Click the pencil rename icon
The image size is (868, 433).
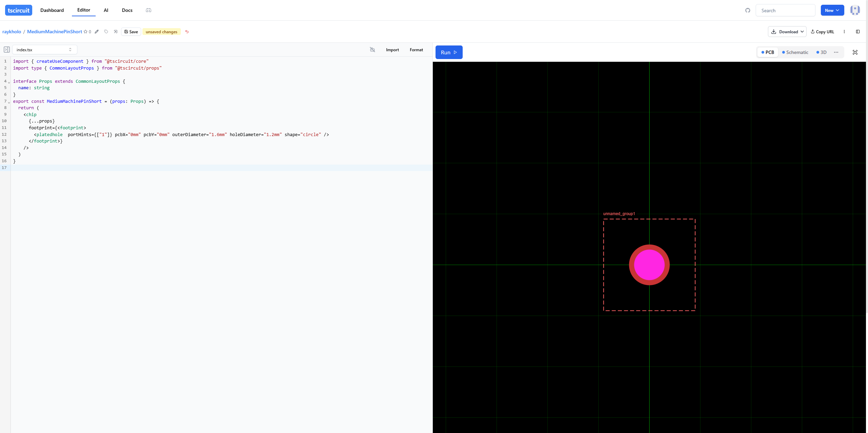(x=97, y=32)
